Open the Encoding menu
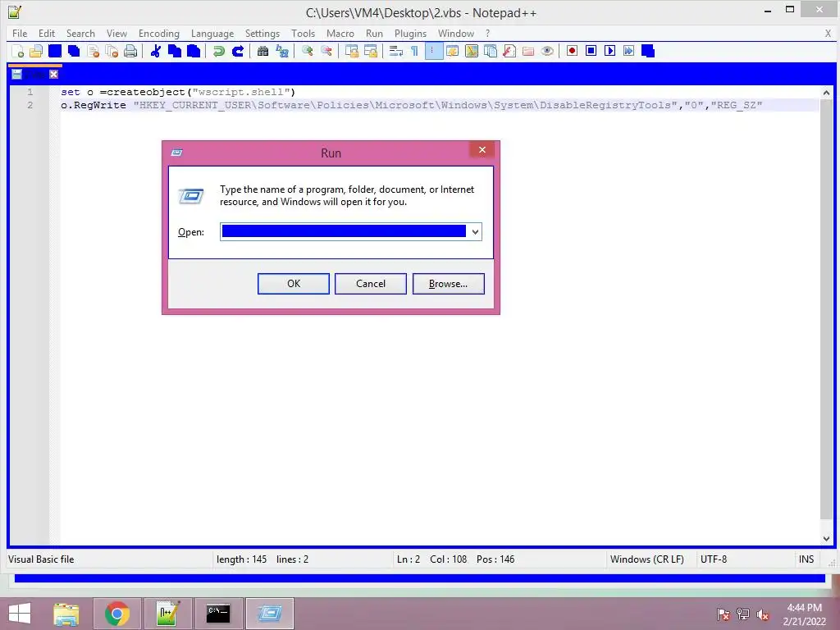840x630 pixels. tap(159, 33)
